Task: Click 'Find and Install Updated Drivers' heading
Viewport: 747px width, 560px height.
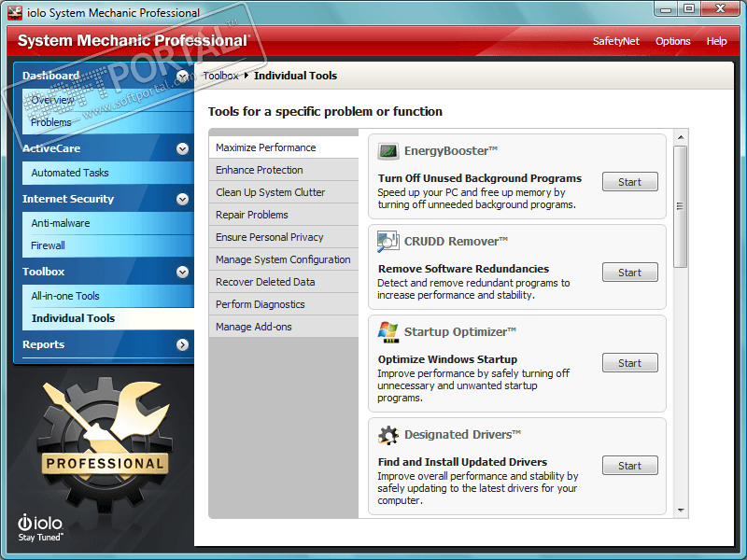Action: coord(462,462)
